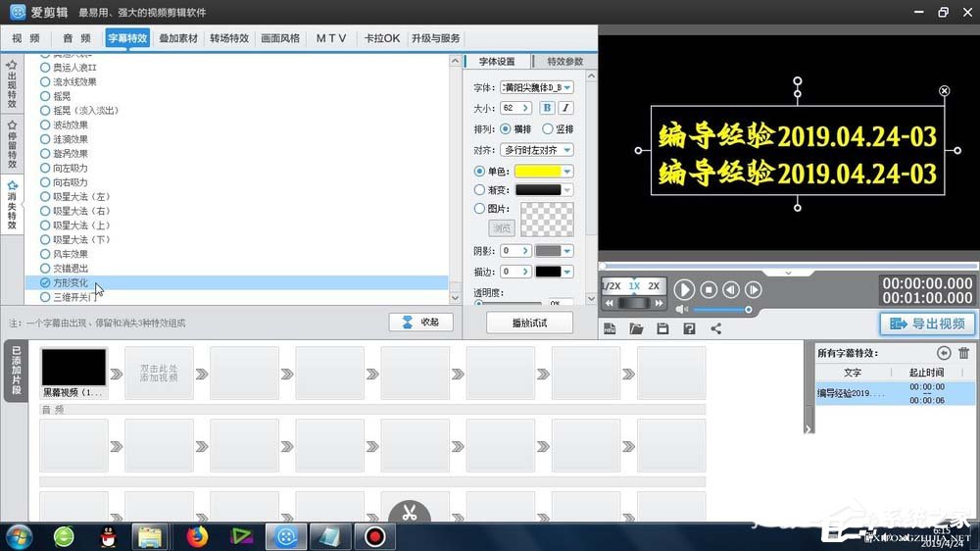Click fast rewind arrows under speed selector
This screenshot has height=551, width=980.
pos(610,303)
